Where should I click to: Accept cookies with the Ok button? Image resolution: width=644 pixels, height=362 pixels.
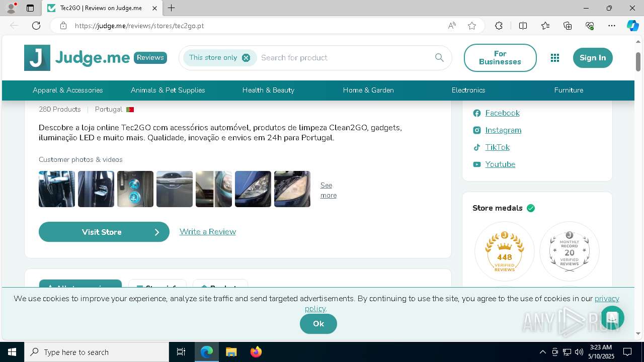(x=318, y=324)
